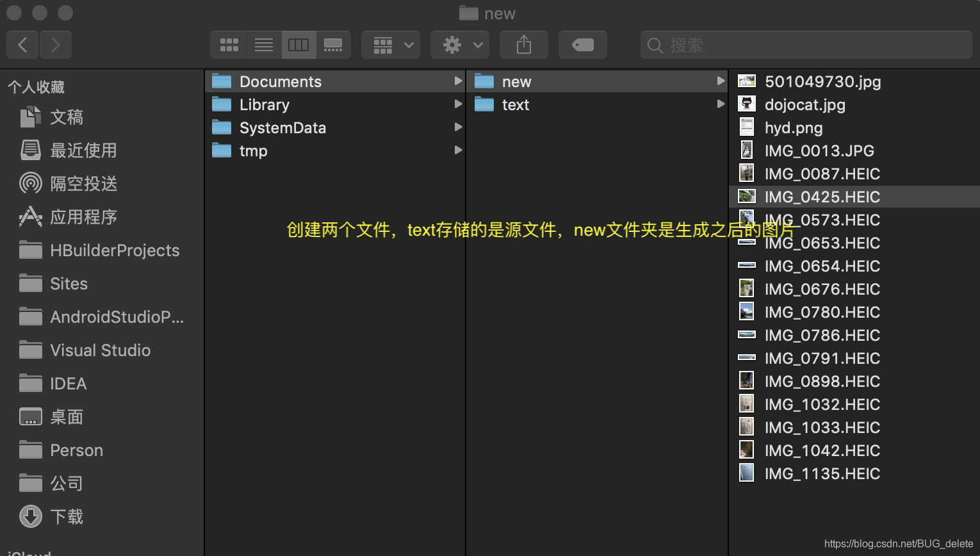Select file IMG_1135.HEIC

[x=854, y=473]
